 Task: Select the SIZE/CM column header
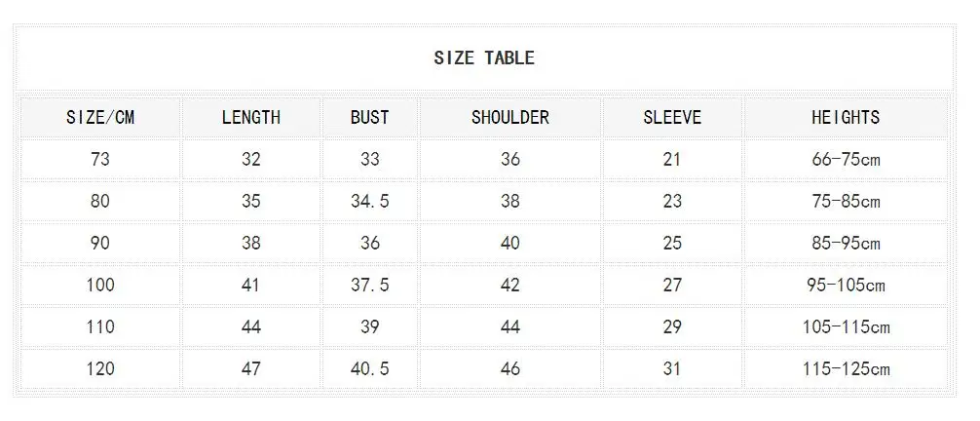pos(100,117)
